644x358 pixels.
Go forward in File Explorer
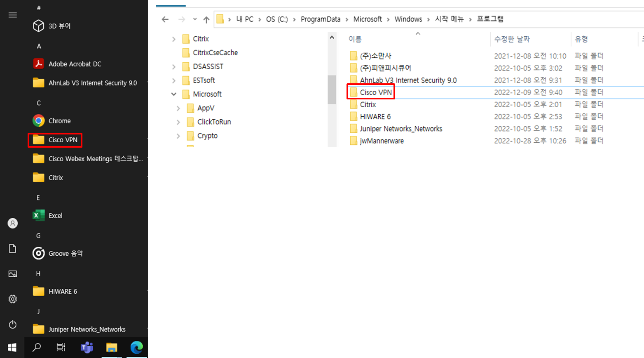(x=182, y=19)
